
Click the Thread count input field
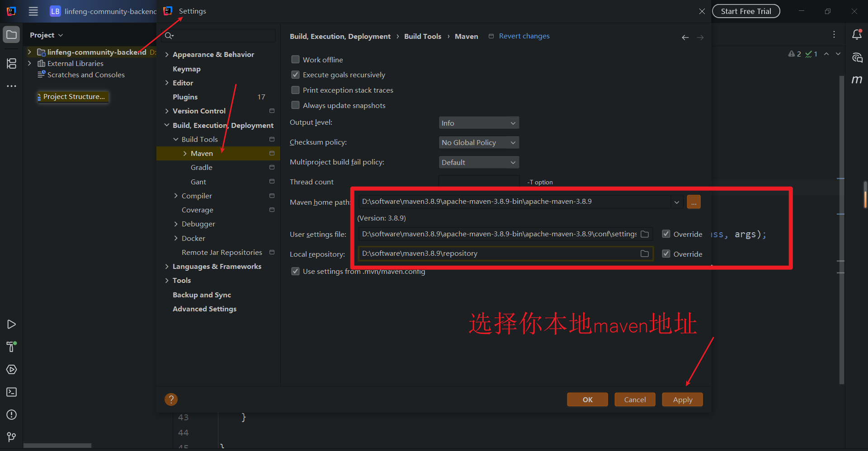coord(479,182)
